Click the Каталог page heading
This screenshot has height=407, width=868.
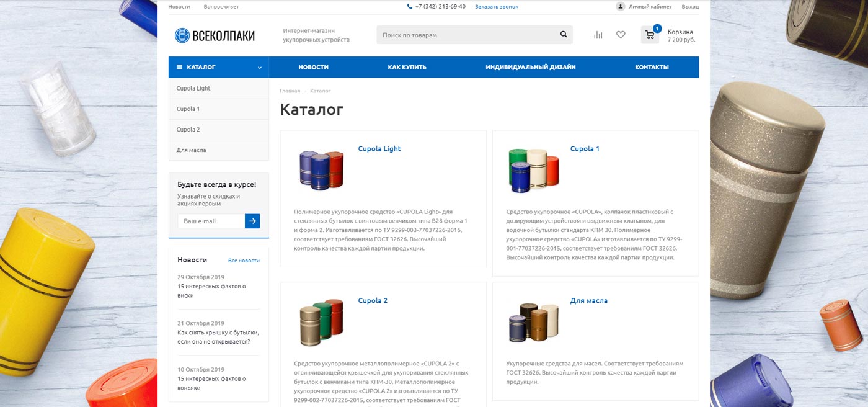point(312,109)
